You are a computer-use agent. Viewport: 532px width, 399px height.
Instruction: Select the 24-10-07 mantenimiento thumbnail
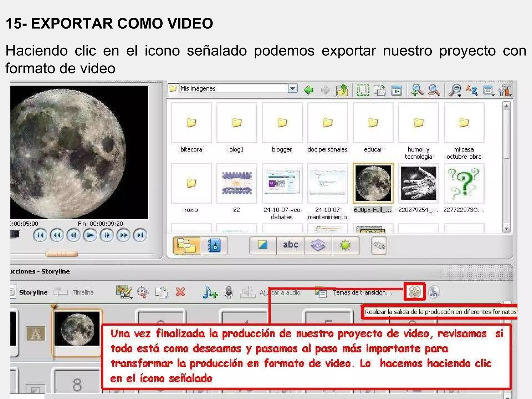tap(328, 183)
